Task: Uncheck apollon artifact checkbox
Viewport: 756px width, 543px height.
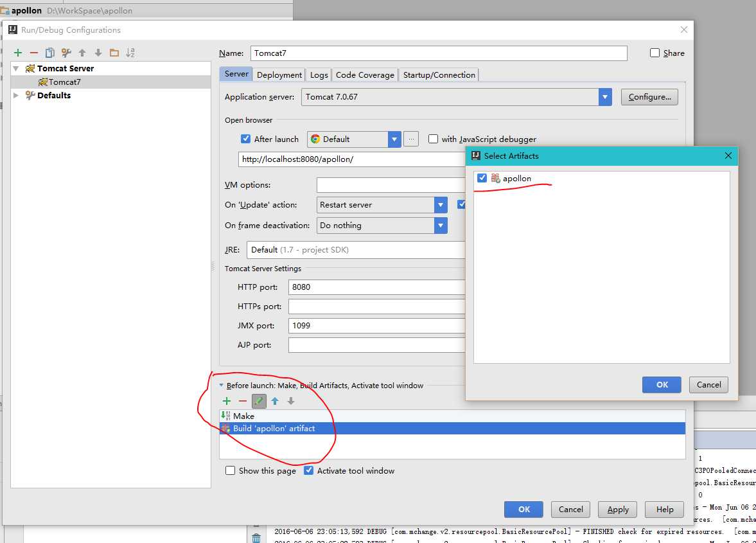Action: [482, 178]
